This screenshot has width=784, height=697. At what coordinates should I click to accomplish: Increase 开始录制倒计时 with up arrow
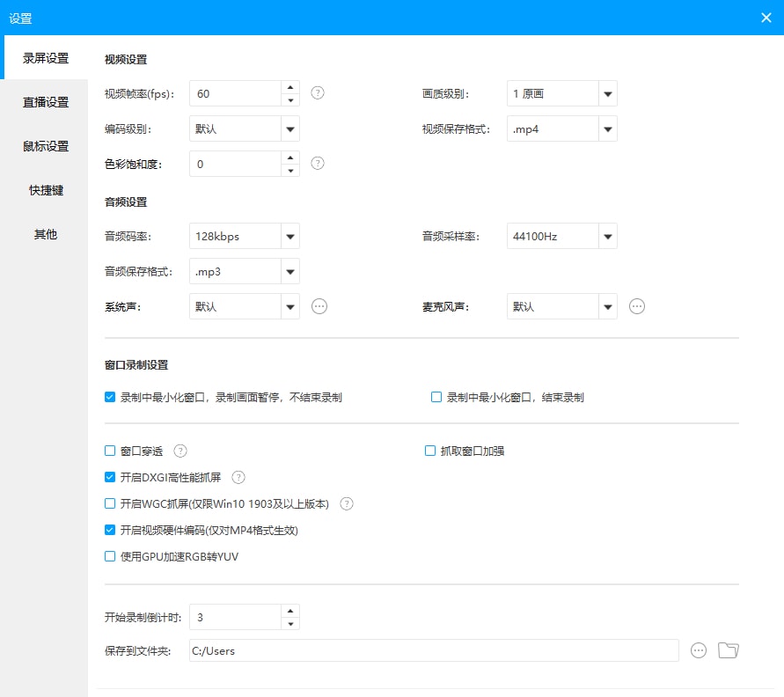(290, 610)
